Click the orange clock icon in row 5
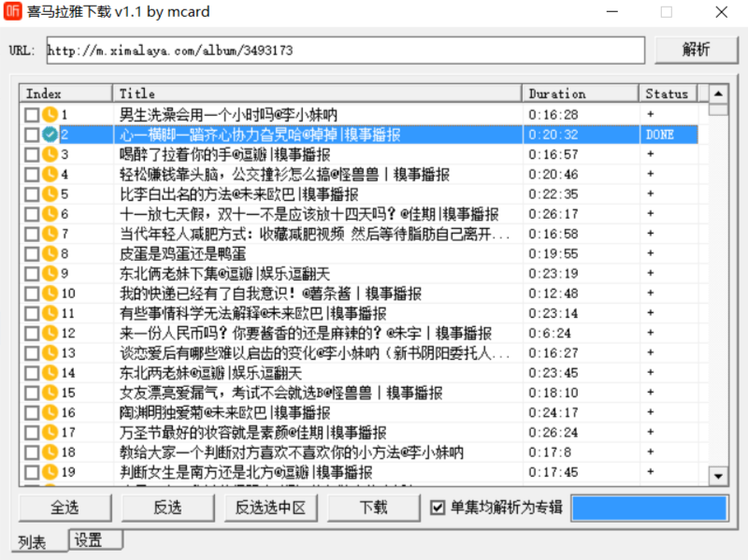This screenshot has width=748, height=560. click(50, 194)
